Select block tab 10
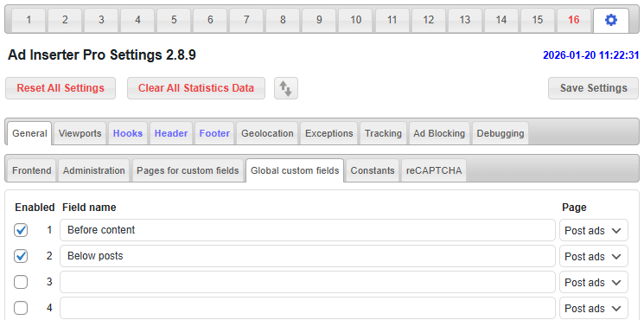 (x=355, y=20)
